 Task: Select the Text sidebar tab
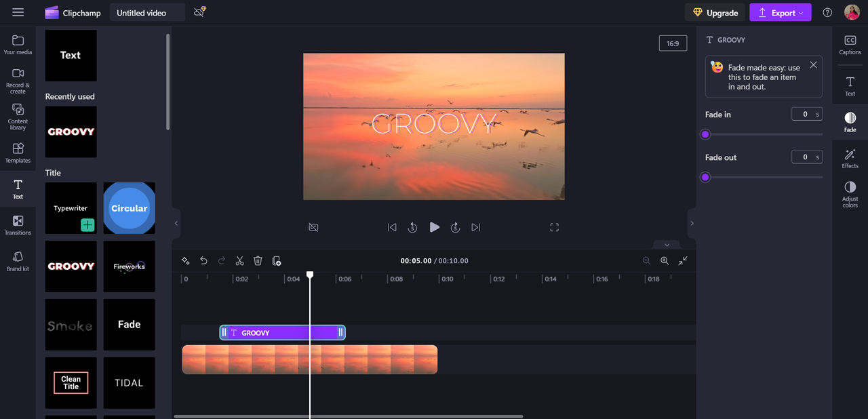click(18, 189)
